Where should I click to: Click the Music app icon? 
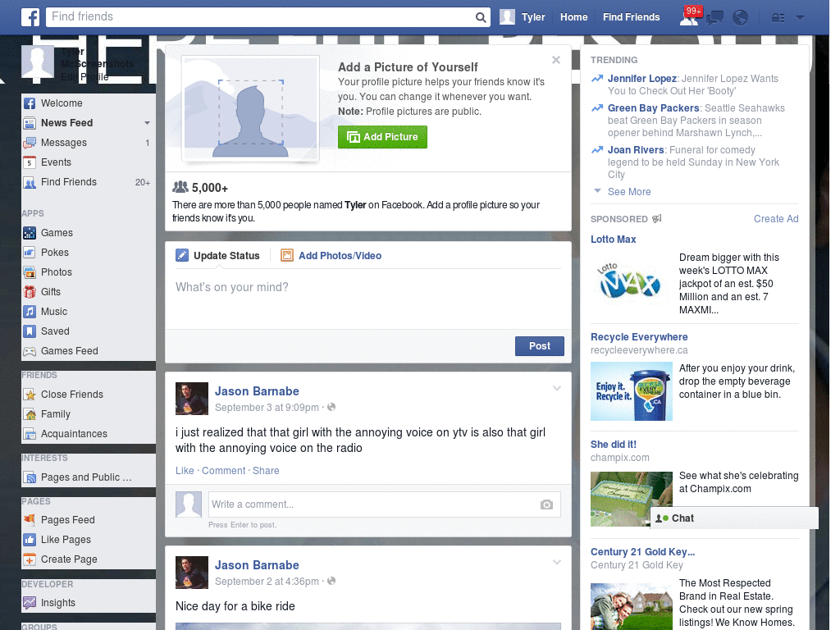coord(30,312)
